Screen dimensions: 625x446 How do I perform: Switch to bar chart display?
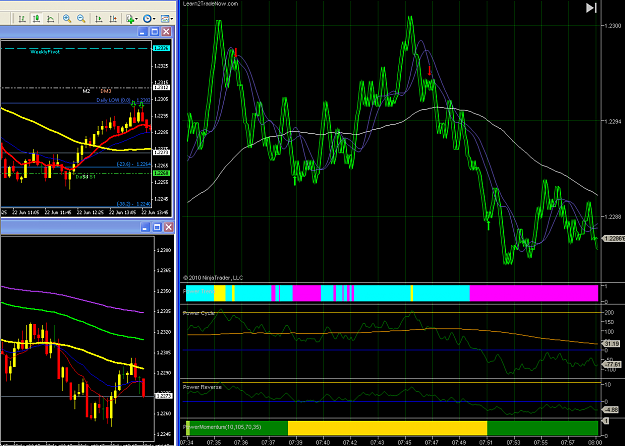(x=22, y=18)
